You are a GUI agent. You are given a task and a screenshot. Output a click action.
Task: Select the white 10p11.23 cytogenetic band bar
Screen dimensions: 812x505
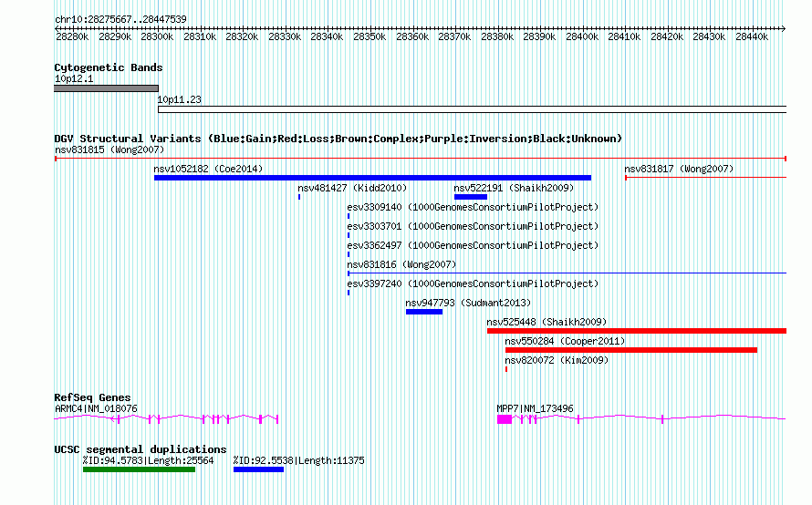[x=473, y=109]
